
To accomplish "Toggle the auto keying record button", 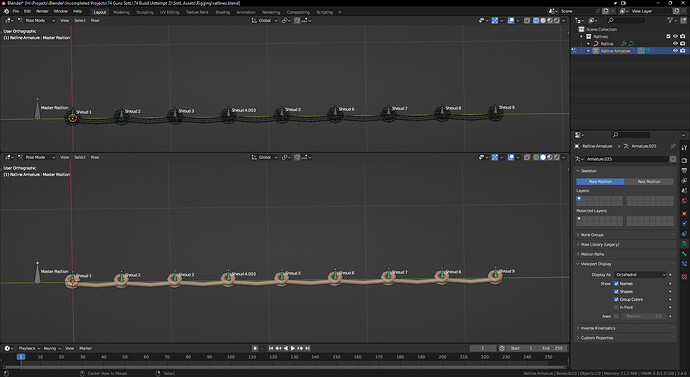I will coord(255,348).
